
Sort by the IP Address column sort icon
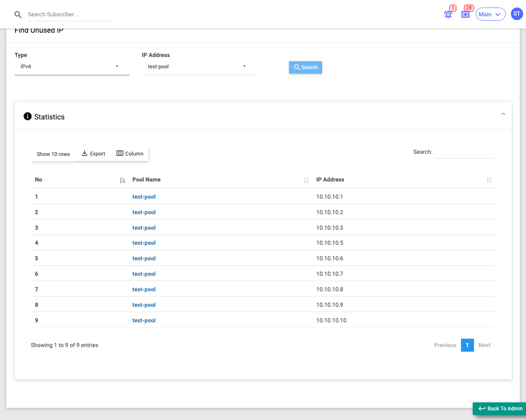[489, 180]
